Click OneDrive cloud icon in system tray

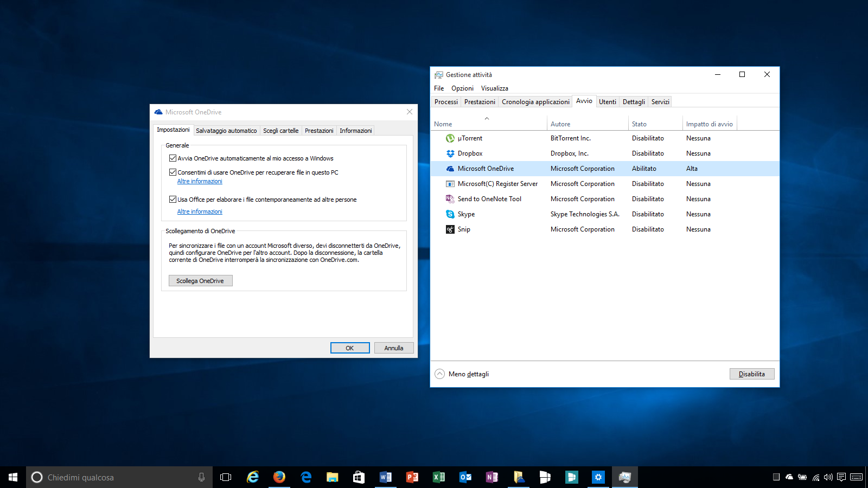click(x=789, y=477)
